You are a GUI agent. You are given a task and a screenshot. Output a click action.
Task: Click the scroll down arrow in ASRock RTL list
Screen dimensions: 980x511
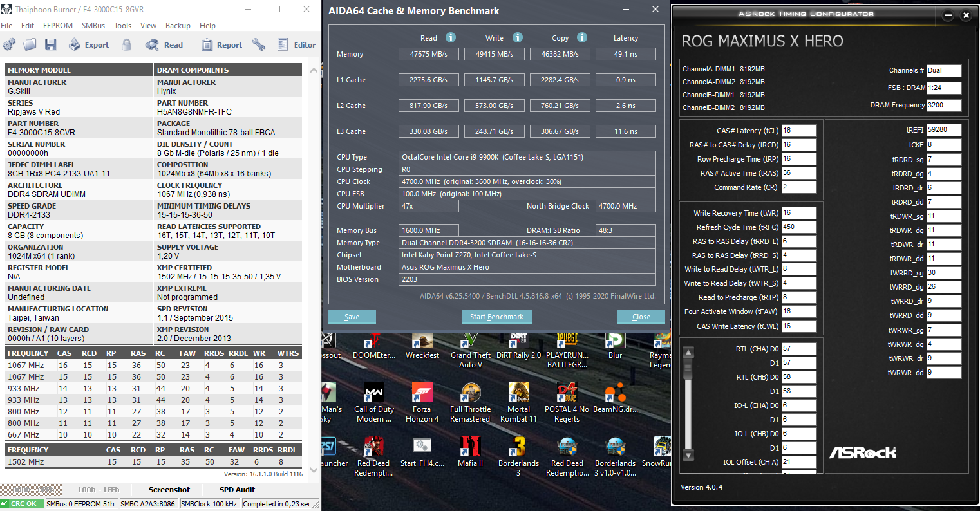tap(688, 456)
